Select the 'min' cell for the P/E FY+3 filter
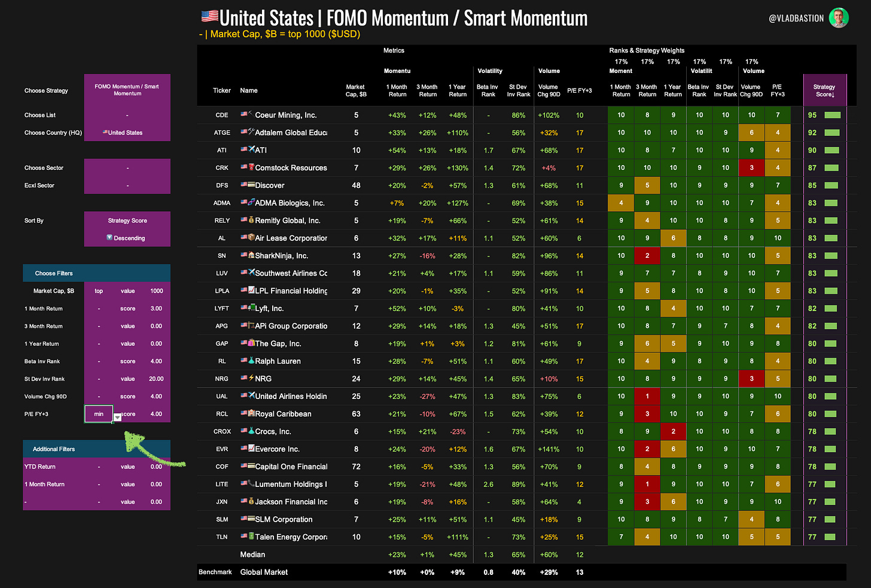 pyautogui.click(x=99, y=414)
